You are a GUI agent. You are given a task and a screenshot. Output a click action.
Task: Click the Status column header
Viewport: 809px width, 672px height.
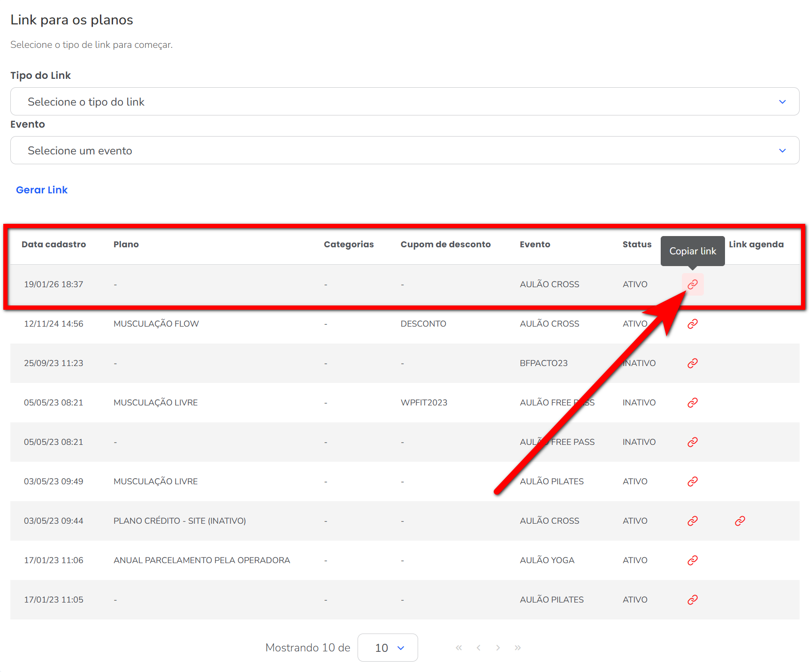pos(637,244)
